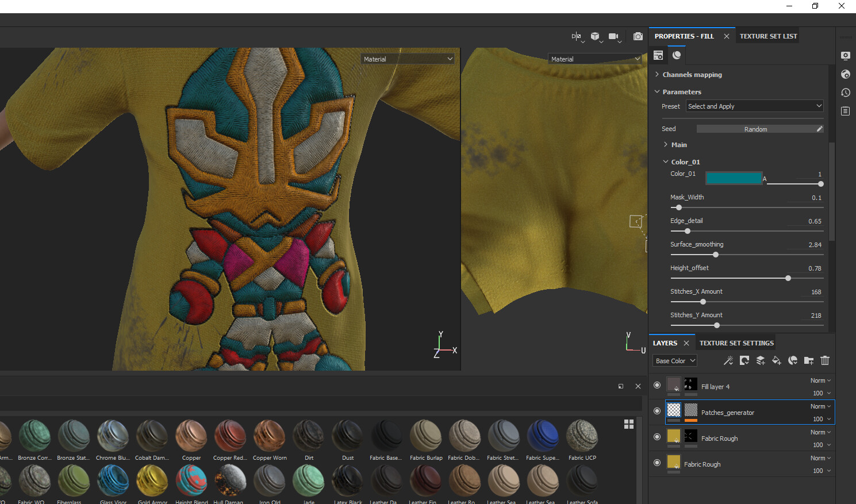Close the shelf panel
The height and width of the screenshot is (504, 856).
638,386
